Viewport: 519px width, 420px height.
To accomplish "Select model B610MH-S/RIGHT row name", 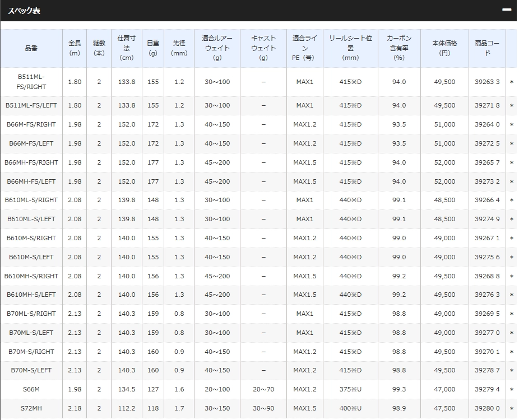I will [31, 276].
